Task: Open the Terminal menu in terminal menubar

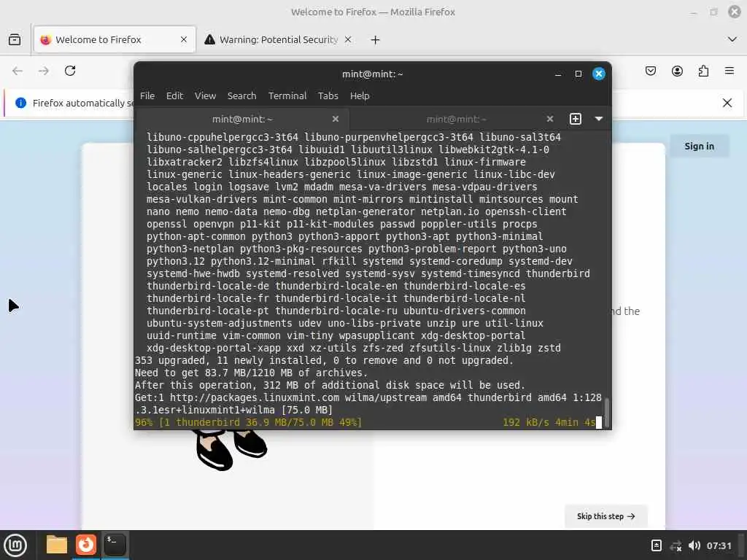Action: 287,96
